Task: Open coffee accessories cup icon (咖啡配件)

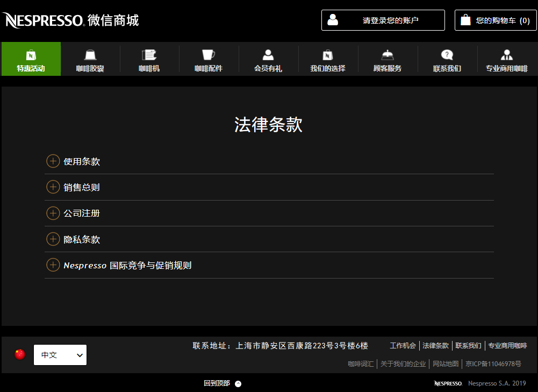Action: [208, 55]
